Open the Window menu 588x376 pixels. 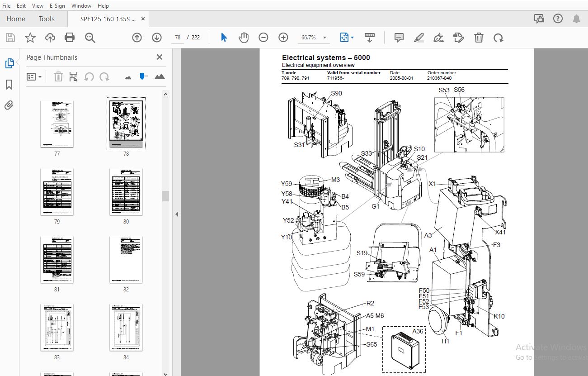(x=81, y=5)
